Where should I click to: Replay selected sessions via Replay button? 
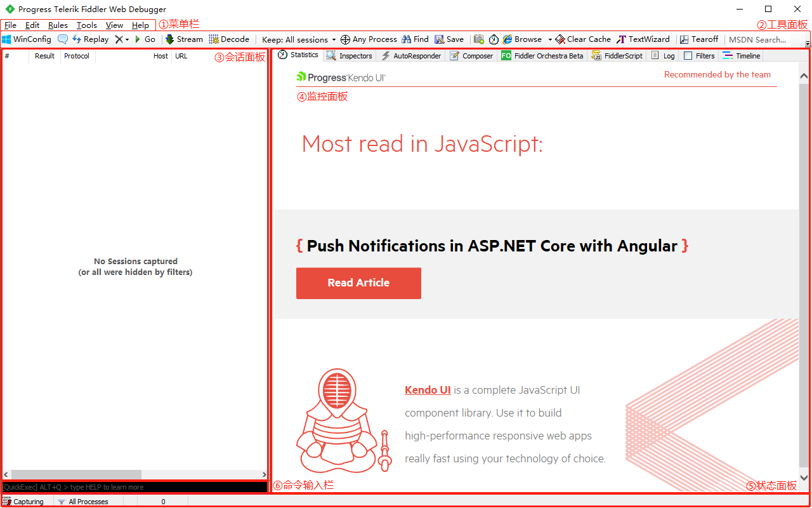click(90, 39)
